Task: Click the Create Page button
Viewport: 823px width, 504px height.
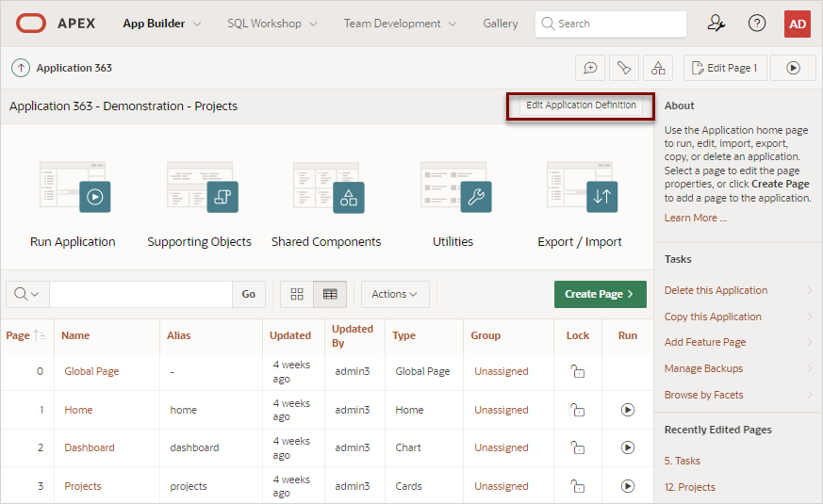Action: click(600, 294)
